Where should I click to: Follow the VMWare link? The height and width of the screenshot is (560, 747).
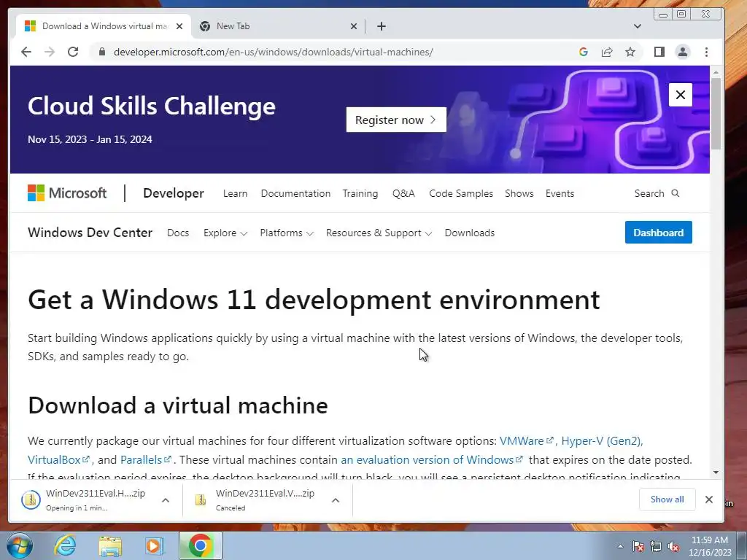click(x=526, y=441)
